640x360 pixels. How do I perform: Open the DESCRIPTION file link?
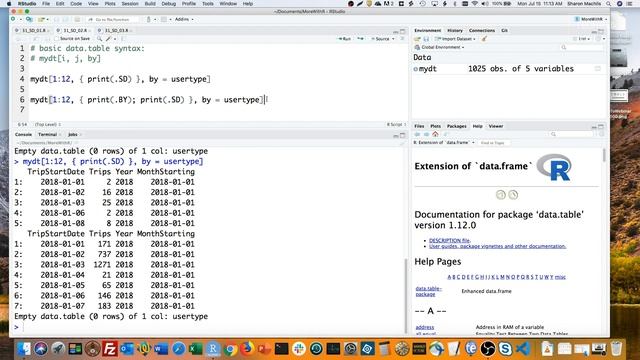coord(449,240)
